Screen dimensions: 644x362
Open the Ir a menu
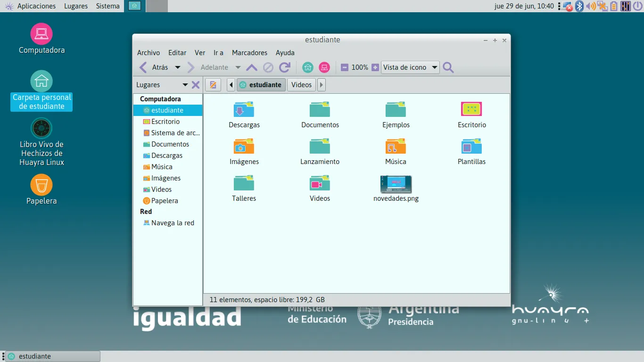point(218,52)
